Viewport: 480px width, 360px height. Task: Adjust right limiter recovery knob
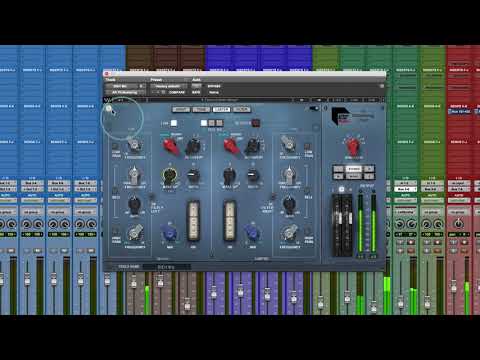254,146
